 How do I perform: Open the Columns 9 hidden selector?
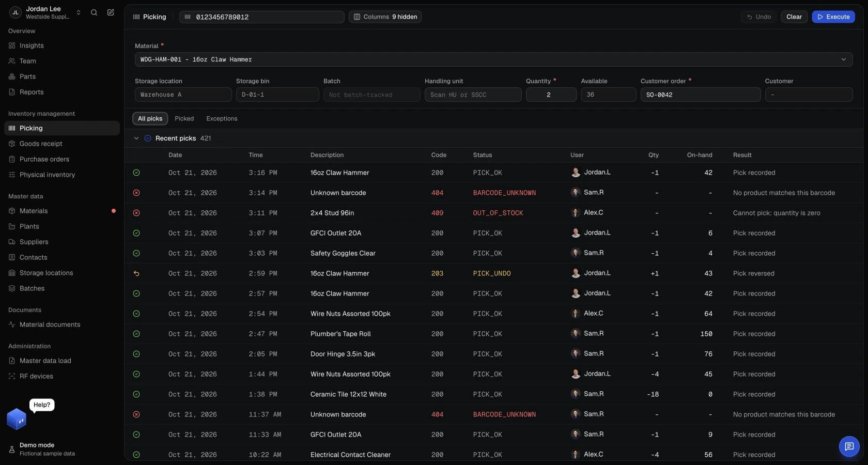click(x=385, y=17)
